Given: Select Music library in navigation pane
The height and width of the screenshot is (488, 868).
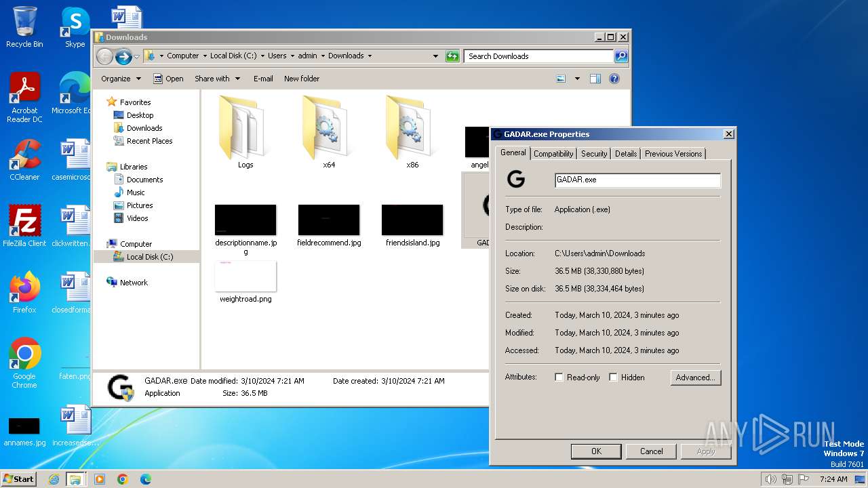Looking at the screenshot, I should coord(136,192).
